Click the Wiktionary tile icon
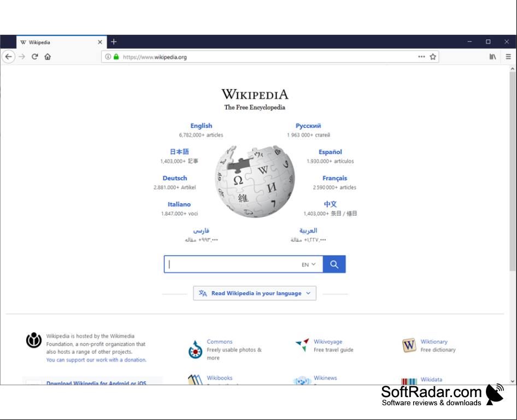Image resolution: width=517 pixels, height=420 pixels. tap(409, 345)
